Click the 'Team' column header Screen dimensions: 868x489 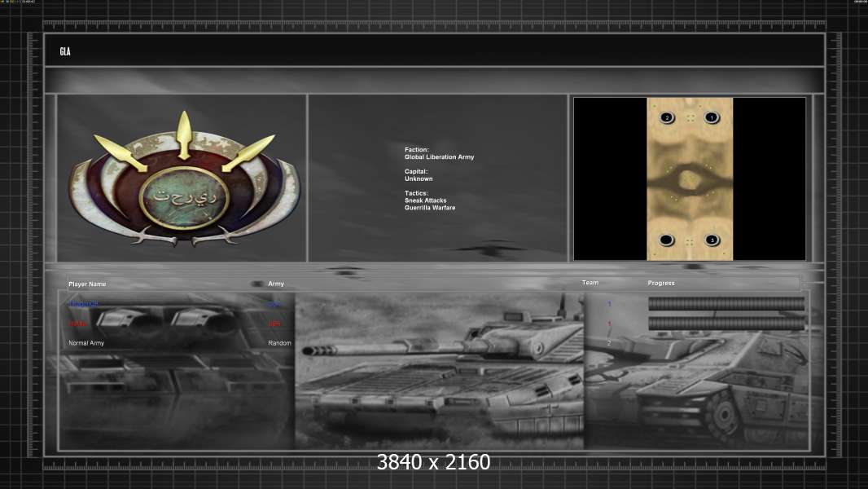click(x=590, y=283)
